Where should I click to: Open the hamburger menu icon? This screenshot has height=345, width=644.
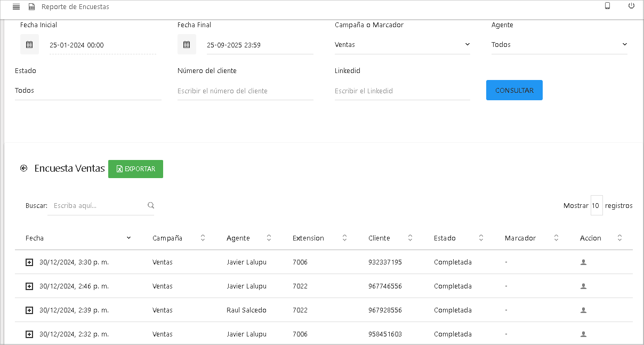(16, 7)
